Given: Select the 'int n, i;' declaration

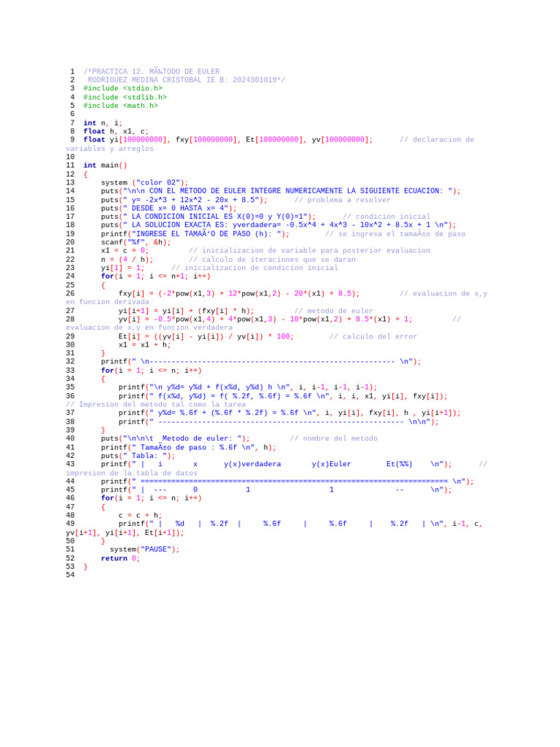Looking at the screenshot, I should [103, 123].
